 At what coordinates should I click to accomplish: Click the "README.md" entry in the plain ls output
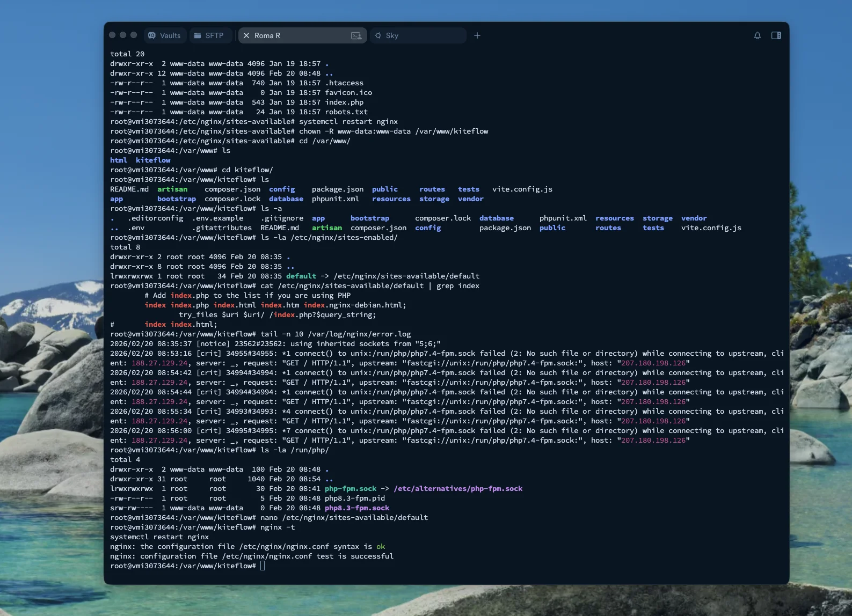click(129, 189)
